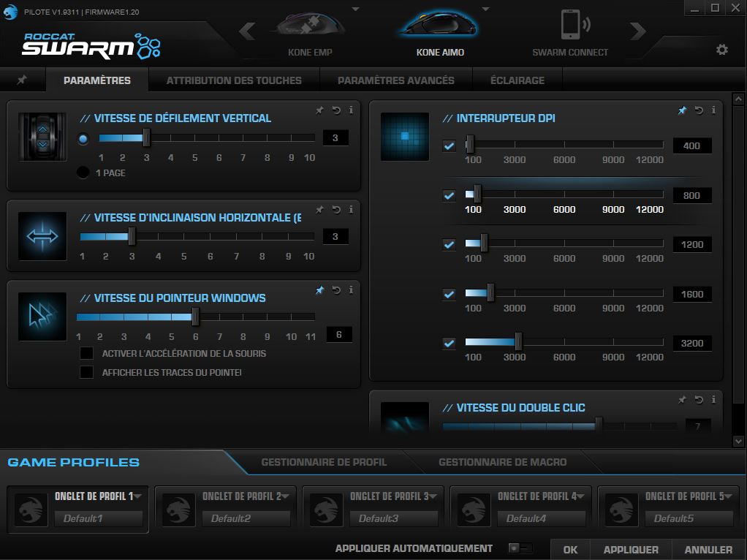
Task: Uncheck the 1600 DPI level checkbox
Action: tap(449, 294)
